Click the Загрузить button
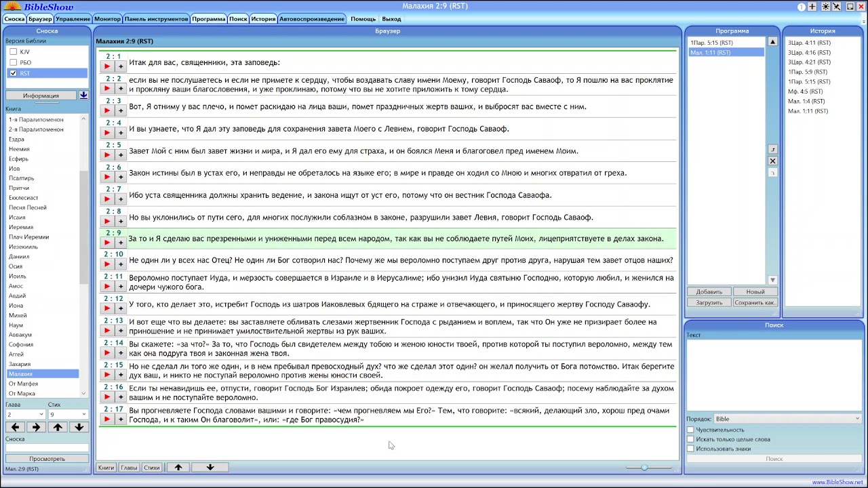868x488 pixels. coord(709,303)
